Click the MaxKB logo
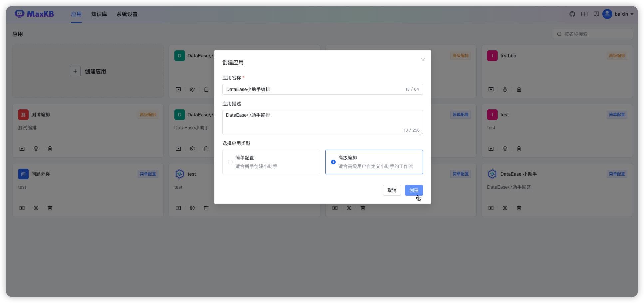Screen dimensions: 644x303 [x=34, y=14]
